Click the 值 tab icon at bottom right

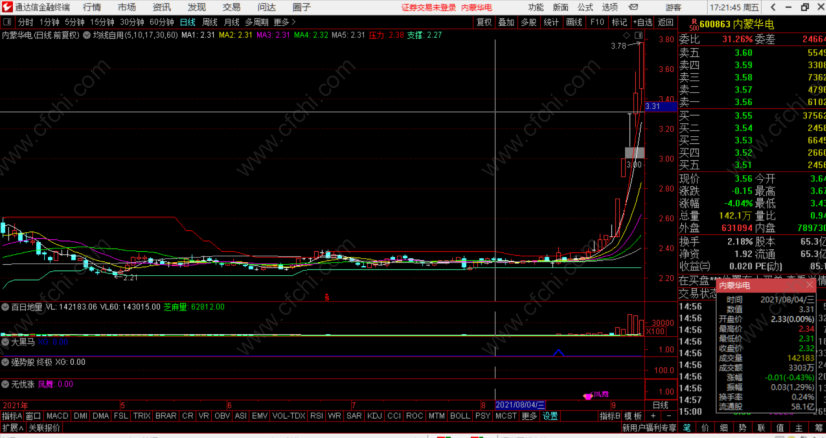780,427
